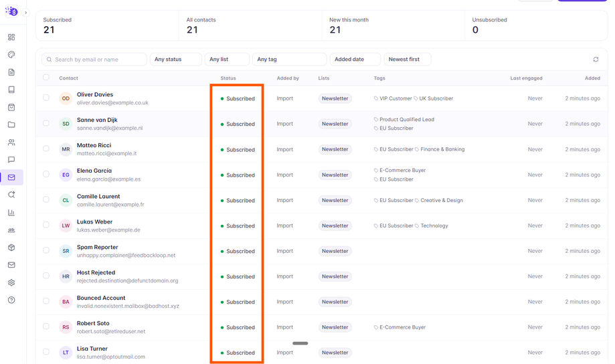This screenshot has height=364, width=615.
Task: Open the help question mark icon
Action: coord(11,300)
